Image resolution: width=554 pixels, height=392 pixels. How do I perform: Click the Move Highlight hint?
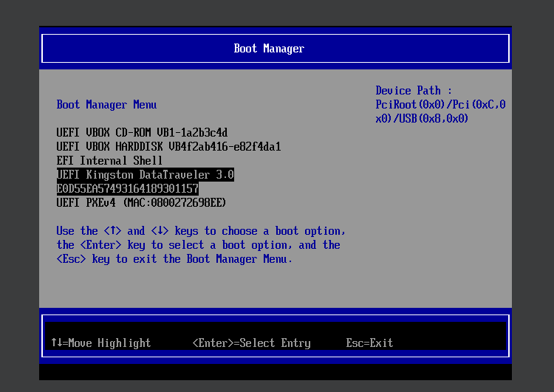[x=101, y=343]
